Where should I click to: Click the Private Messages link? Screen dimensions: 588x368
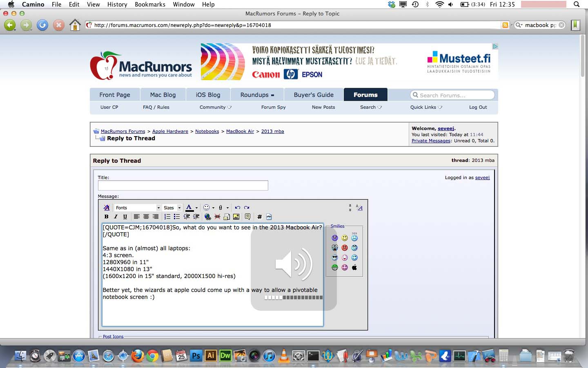(x=431, y=141)
